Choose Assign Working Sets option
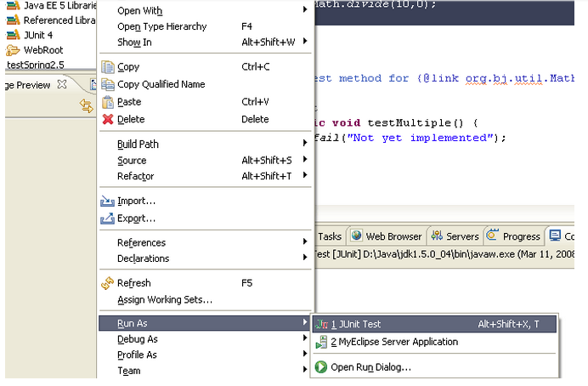 coord(164,299)
